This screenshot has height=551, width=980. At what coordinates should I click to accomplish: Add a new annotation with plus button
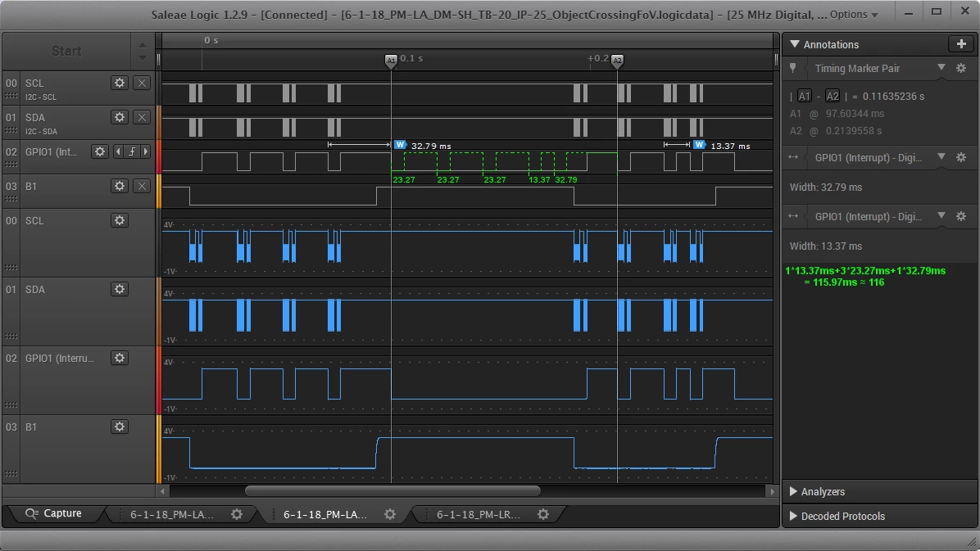point(961,43)
